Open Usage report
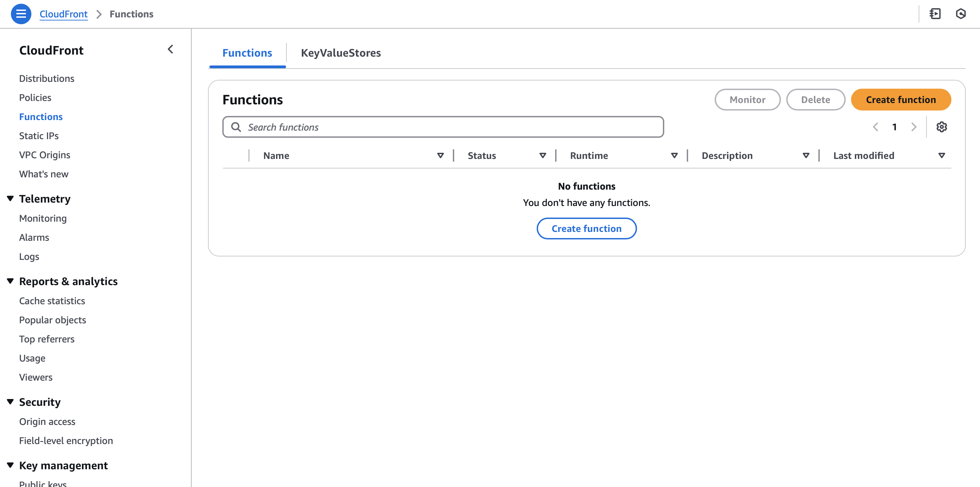 tap(32, 358)
